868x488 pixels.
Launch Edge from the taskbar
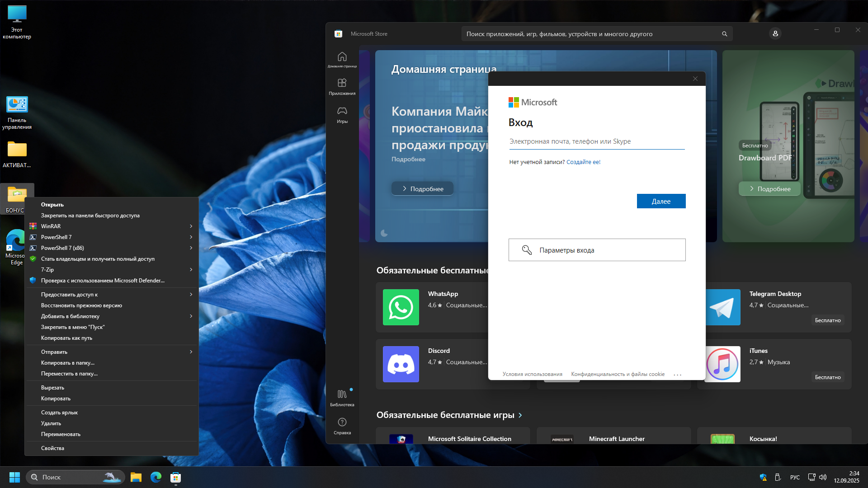(156, 477)
